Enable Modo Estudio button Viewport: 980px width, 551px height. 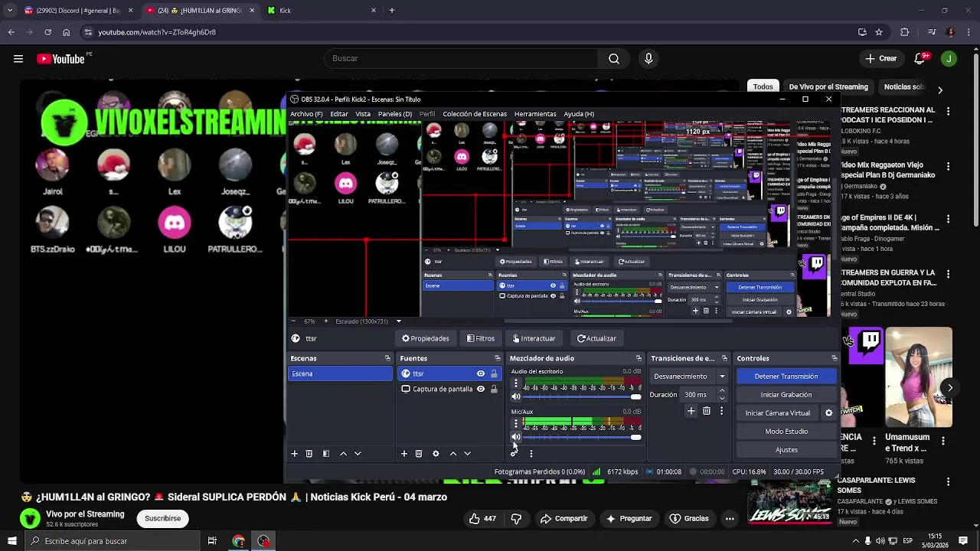(x=786, y=432)
